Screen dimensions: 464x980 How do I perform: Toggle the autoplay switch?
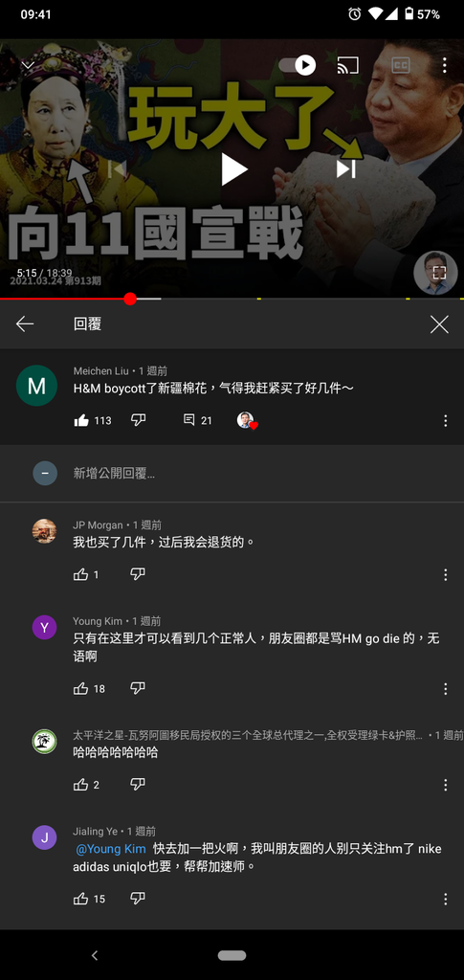point(298,65)
